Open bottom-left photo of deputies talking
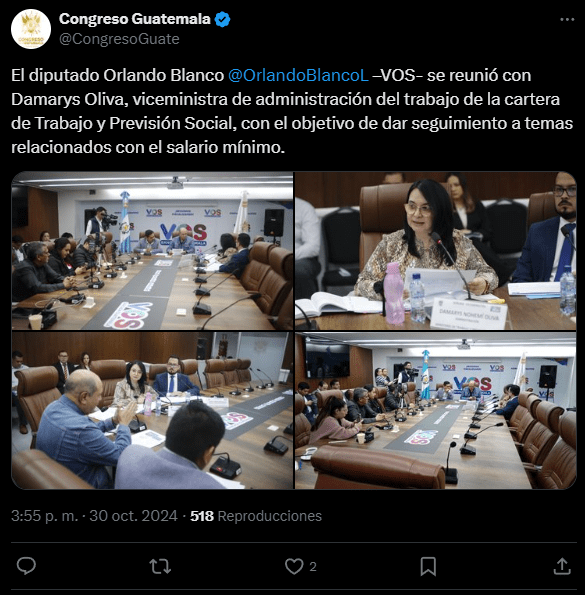585x595 pixels. (x=152, y=411)
